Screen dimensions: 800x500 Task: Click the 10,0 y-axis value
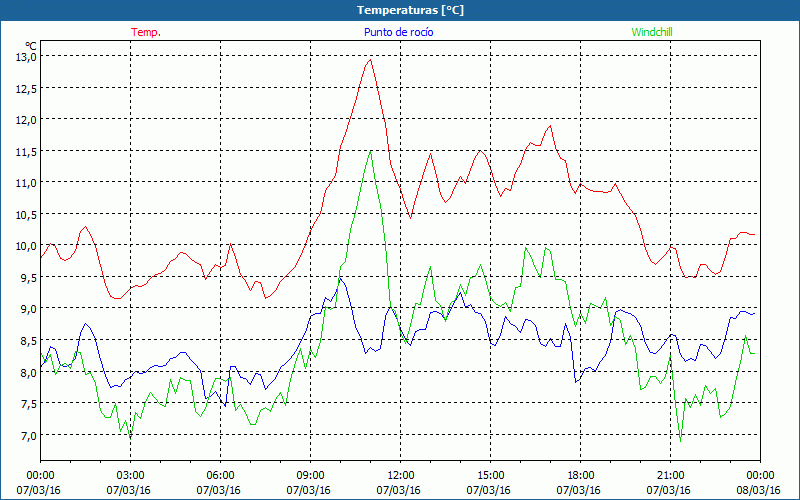pos(28,246)
